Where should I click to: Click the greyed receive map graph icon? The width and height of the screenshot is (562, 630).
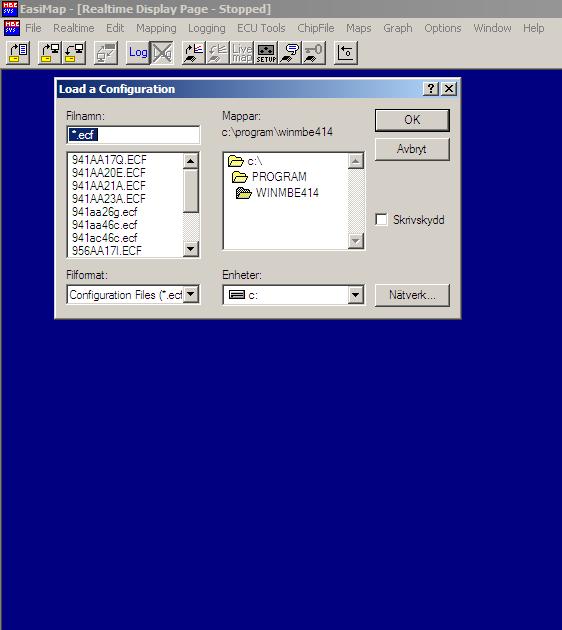click(218, 53)
